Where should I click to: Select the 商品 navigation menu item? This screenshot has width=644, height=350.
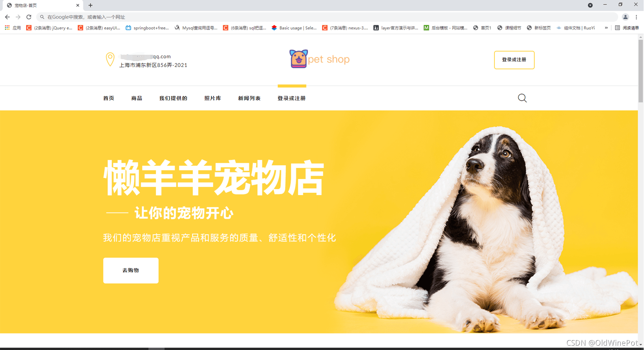pos(137,98)
